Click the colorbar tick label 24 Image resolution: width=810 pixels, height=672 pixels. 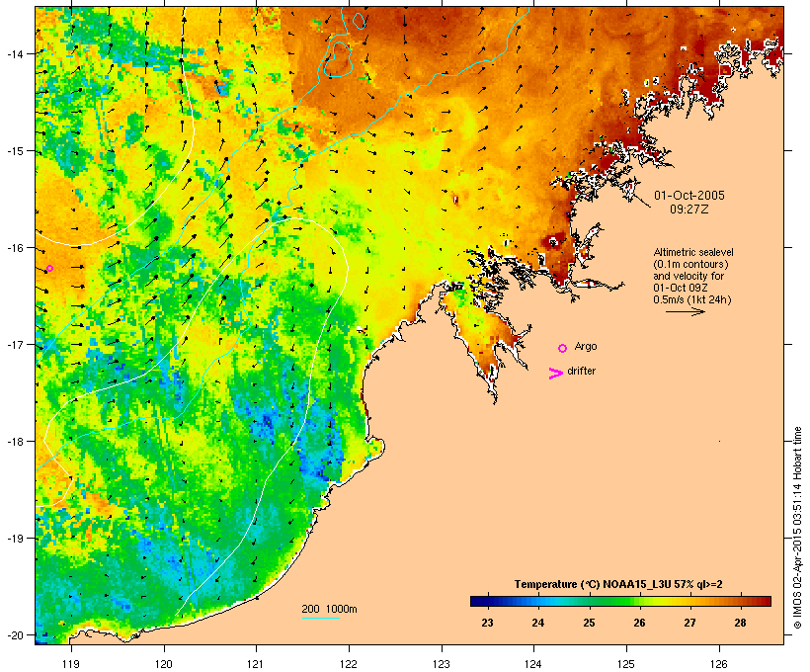pos(537,623)
